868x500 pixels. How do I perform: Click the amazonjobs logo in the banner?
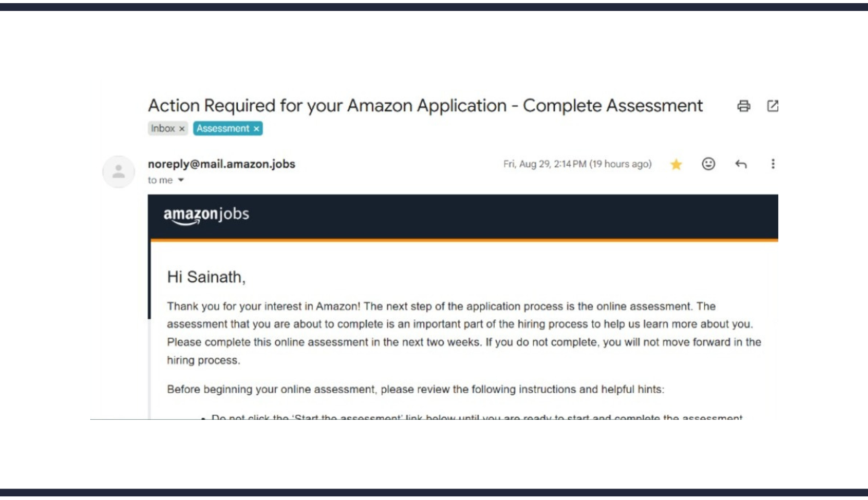click(x=206, y=215)
